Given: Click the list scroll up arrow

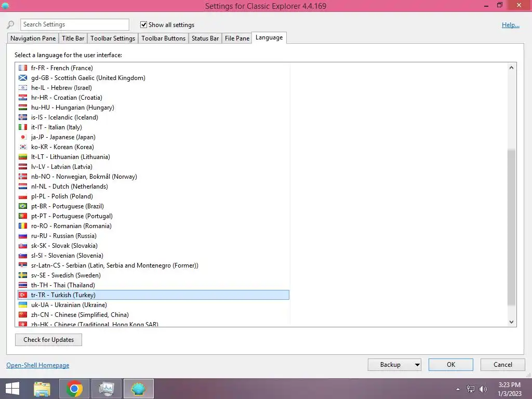Looking at the screenshot, I should 511,68.
